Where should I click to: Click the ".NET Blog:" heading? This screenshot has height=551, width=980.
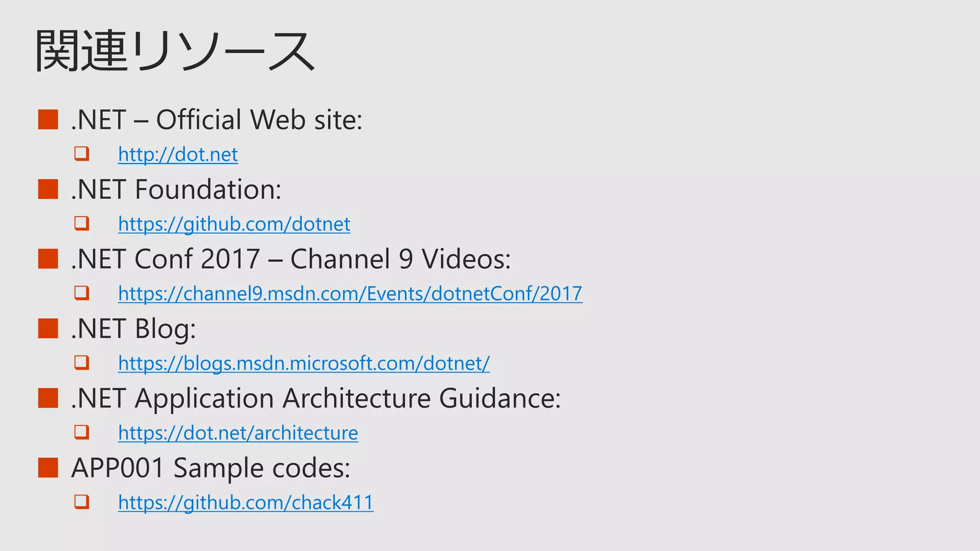(134, 329)
